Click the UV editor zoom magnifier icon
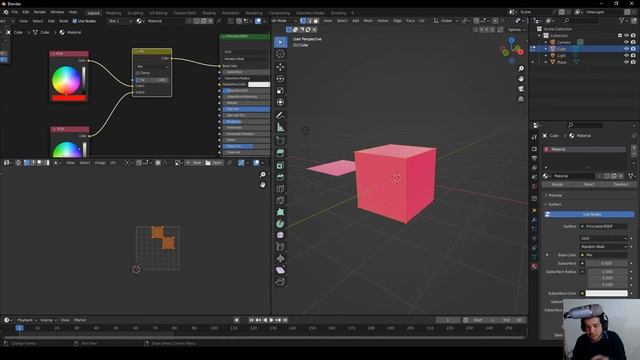The height and width of the screenshot is (360, 640). [263, 175]
